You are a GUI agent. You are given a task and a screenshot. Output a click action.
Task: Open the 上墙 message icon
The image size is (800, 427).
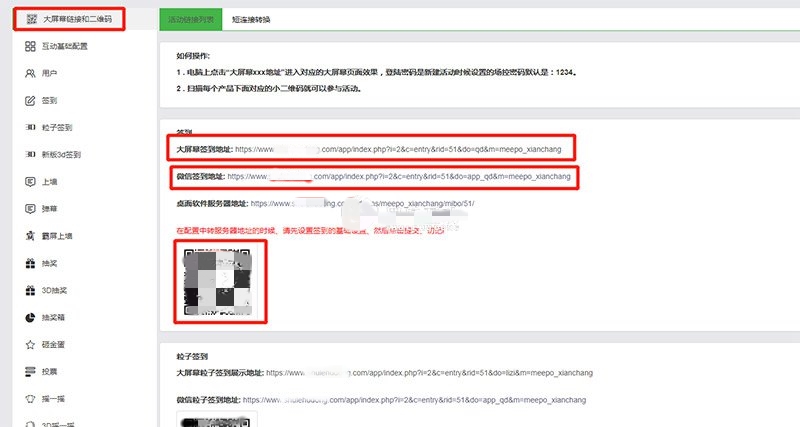[30, 182]
